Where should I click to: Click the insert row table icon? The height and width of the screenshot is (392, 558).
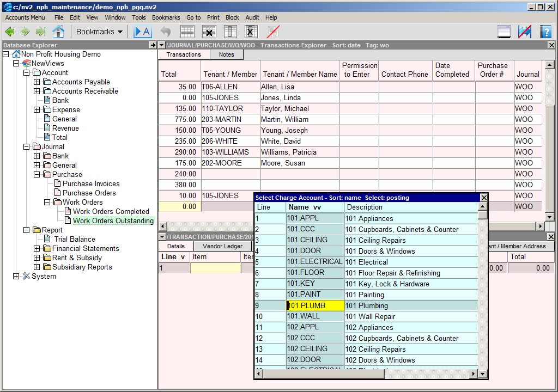pos(187,32)
